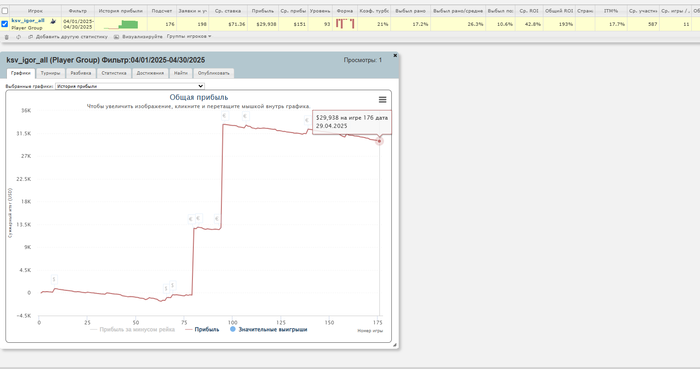Click the trash delete icon below the table
This screenshot has height=369, width=700.
6,37
